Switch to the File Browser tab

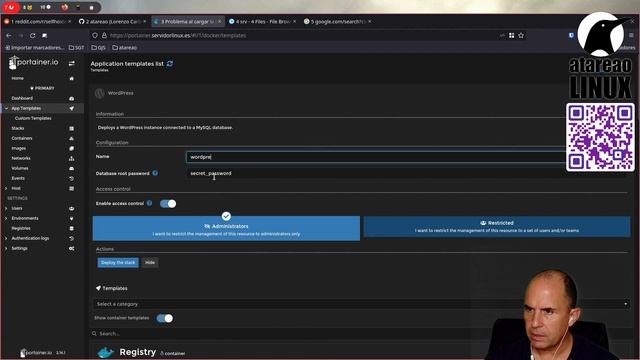tap(262, 22)
